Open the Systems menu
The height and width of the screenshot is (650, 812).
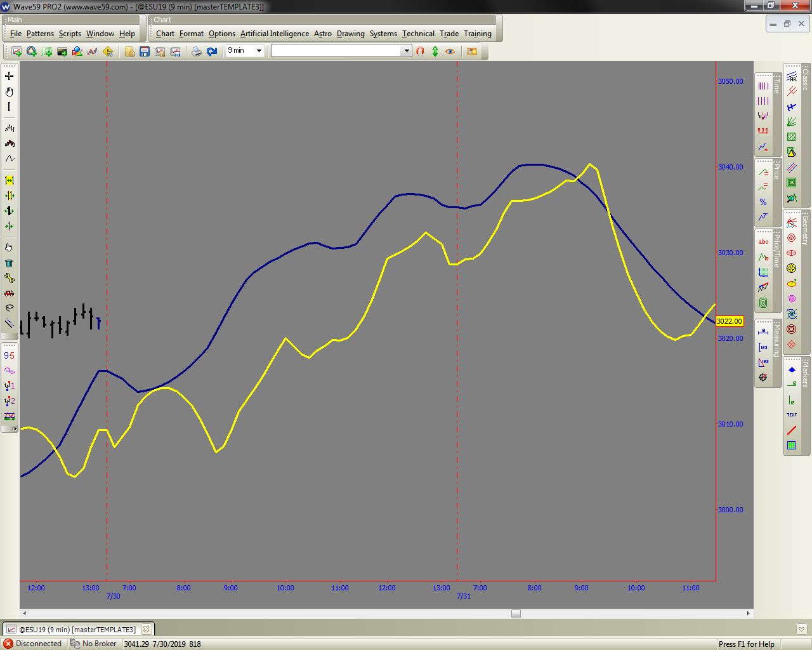[383, 34]
